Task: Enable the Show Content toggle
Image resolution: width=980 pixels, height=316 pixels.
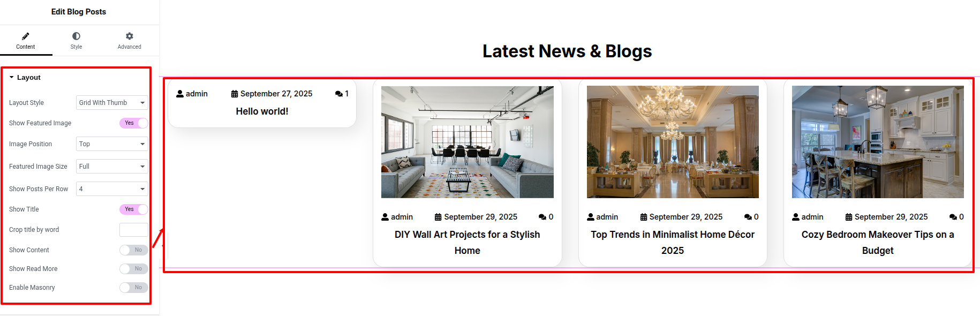Action: [134, 250]
